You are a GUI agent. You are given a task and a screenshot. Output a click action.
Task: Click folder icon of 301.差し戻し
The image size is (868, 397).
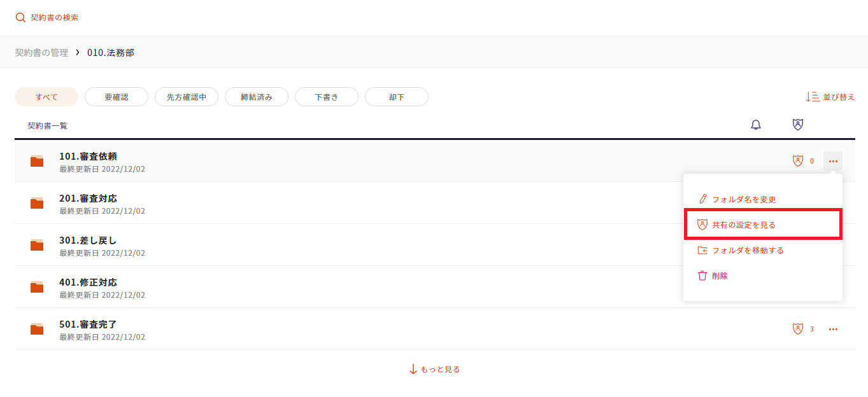point(37,245)
